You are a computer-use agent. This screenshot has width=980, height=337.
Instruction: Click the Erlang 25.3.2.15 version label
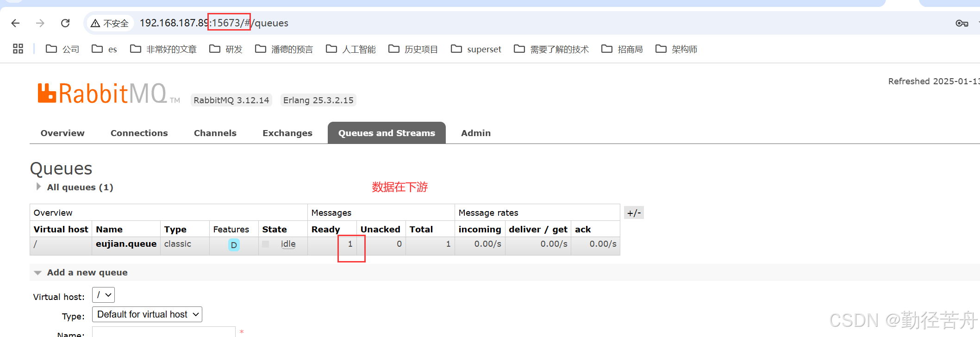pos(318,100)
